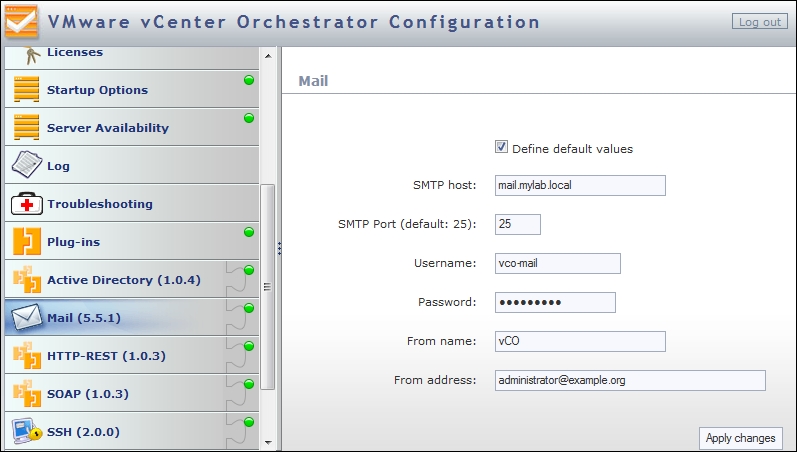This screenshot has width=797, height=452.
Task: Select SSH (2.0.0) plug-in
Action: [x=132, y=431]
